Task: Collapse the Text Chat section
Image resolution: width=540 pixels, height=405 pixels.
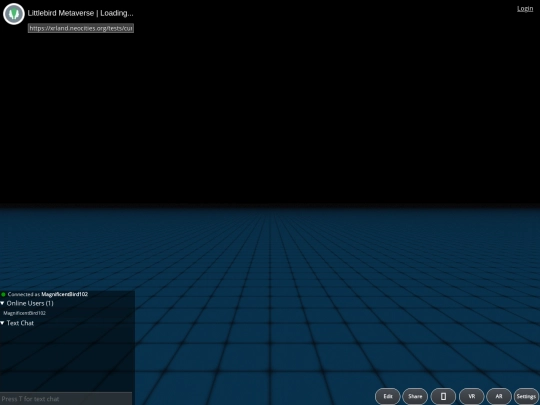Action: [x=17, y=323]
